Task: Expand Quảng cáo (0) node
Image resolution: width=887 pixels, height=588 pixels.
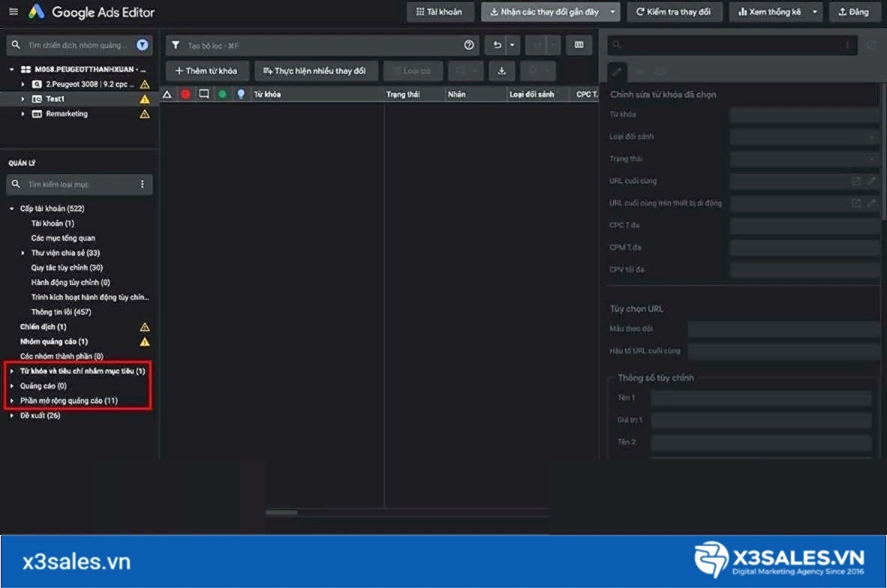Action: (12, 385)
